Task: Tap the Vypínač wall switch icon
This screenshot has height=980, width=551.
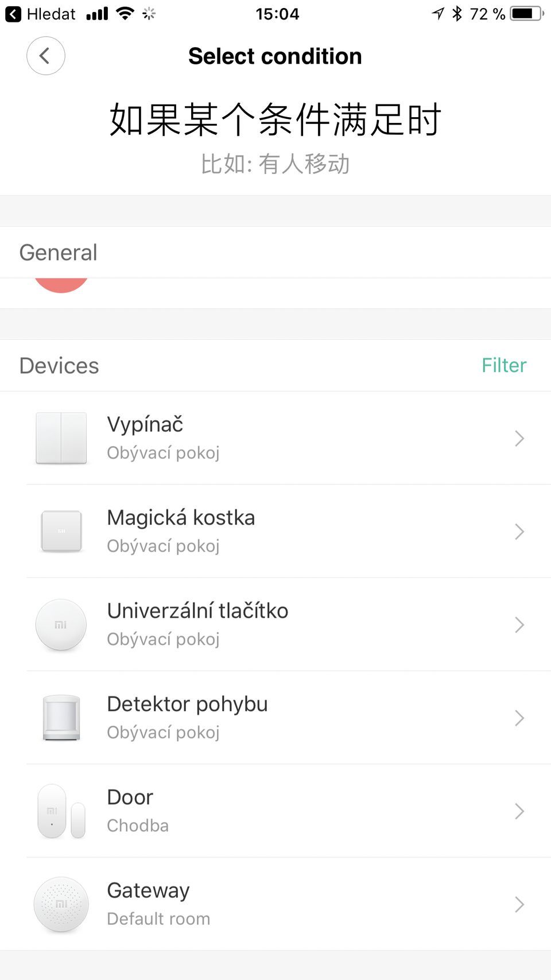Action: coord(61,438)
